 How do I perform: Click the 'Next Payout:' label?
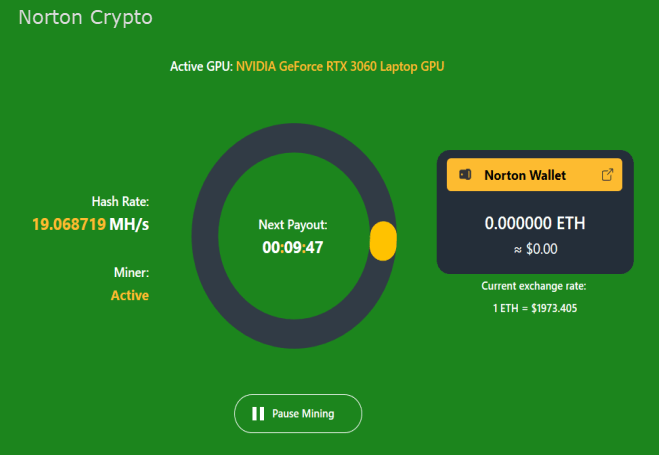(293, 225)
